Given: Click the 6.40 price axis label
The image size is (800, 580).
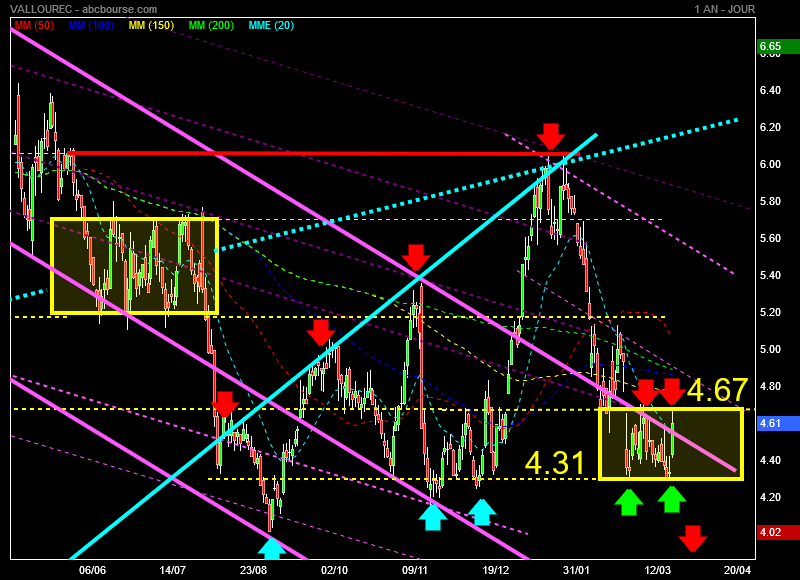Looking at the screenshot, I should [770, 90].
